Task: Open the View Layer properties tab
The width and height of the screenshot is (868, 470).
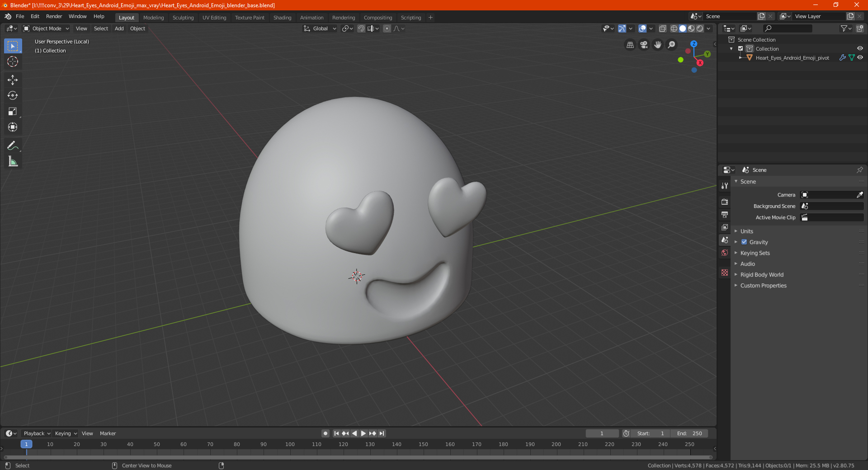Action: click(x=725, y=227)
